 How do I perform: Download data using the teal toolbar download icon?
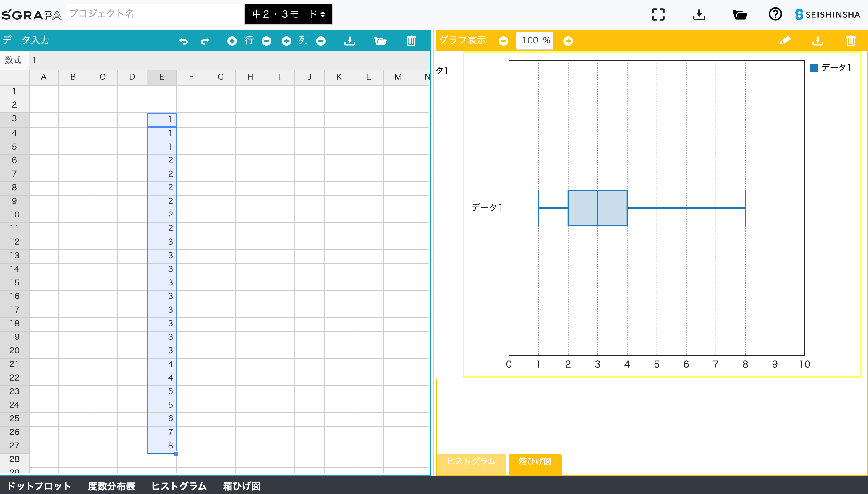(350, 41)
